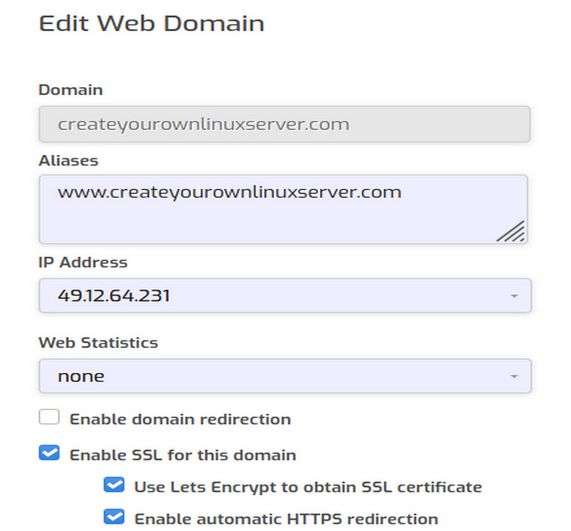Click the Web Statistics dropdown arrow

514,376
